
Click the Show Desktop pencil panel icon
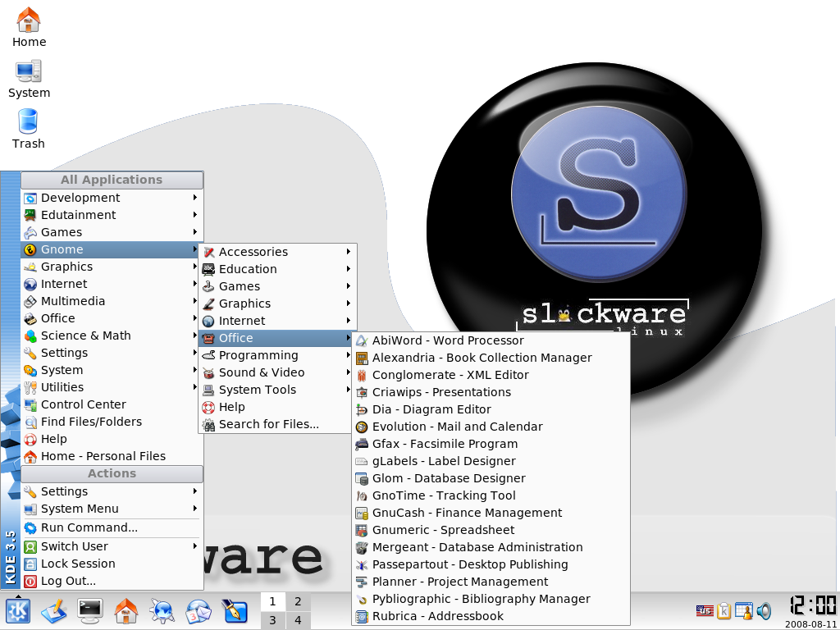coord(54,610)
